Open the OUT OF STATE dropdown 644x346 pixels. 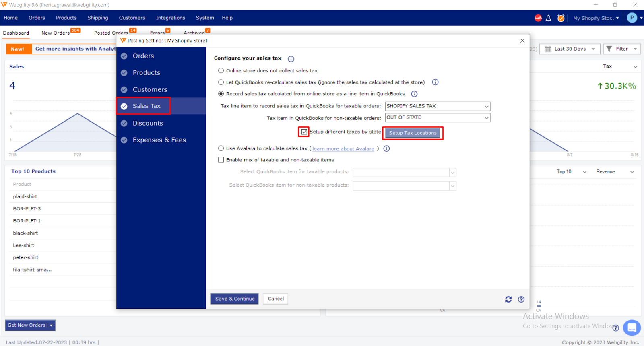point(438,117)
